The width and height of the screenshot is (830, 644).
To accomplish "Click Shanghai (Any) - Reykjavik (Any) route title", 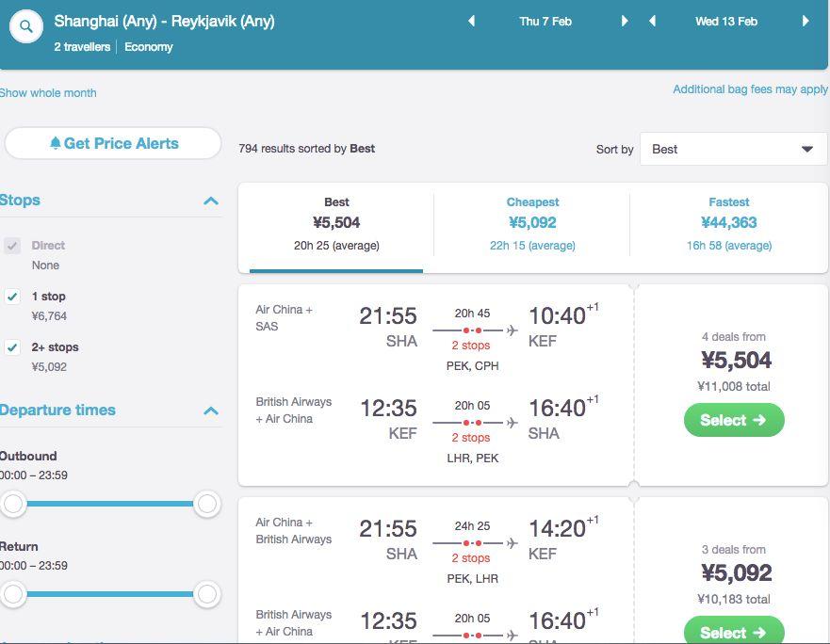I will click(164, 21).
